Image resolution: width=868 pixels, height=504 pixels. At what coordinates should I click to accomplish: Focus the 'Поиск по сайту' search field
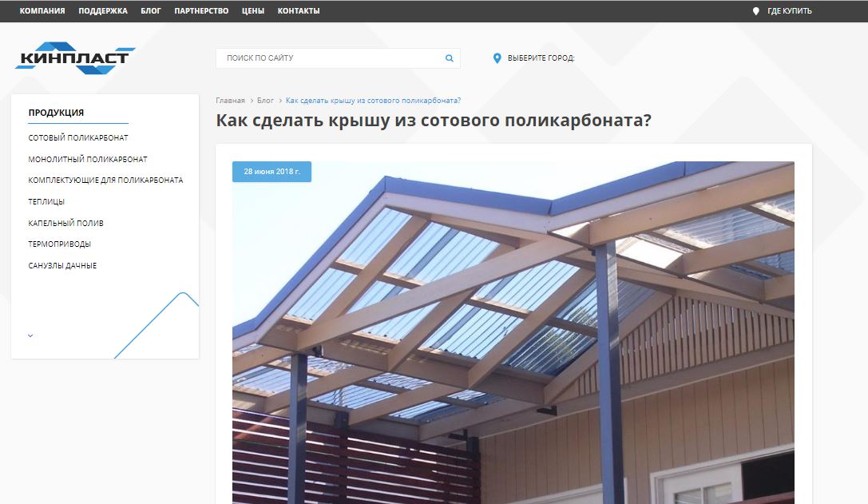pos(338,58)
